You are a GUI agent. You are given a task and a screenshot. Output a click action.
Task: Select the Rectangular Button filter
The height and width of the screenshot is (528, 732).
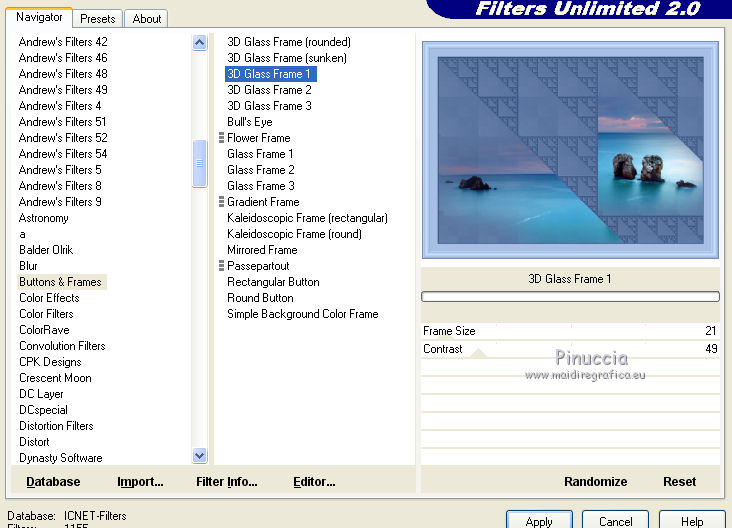[273, 282]
